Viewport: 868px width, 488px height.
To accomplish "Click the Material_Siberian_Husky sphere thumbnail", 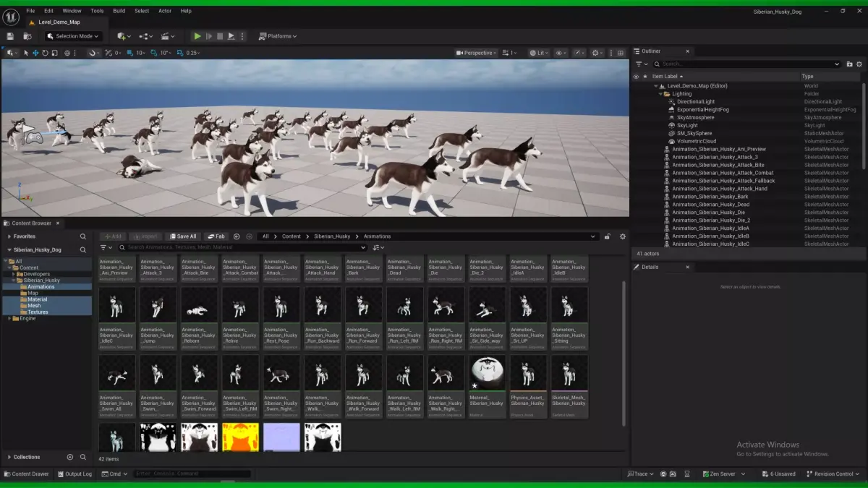I will click(487, 373).
